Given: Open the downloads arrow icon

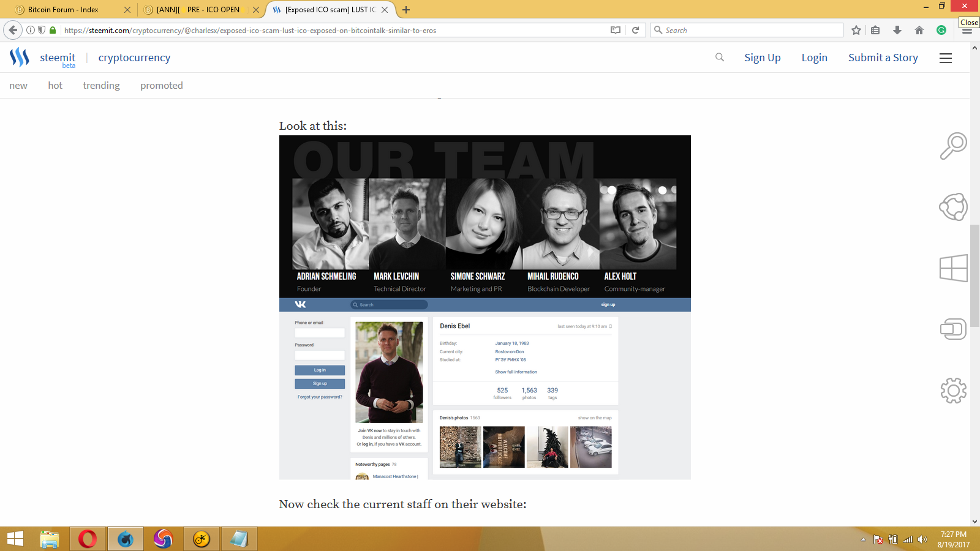Looking at the screenshot, I should (x=897, y=30).
